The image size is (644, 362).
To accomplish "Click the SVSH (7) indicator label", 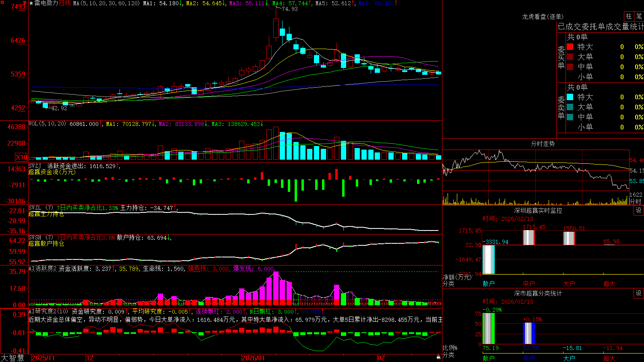I will pos(41,238).
